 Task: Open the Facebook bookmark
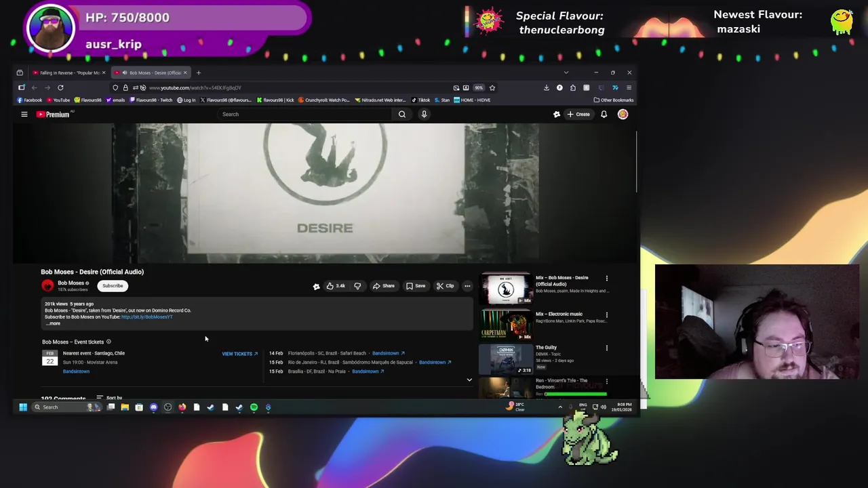click(x=30, y=100)
